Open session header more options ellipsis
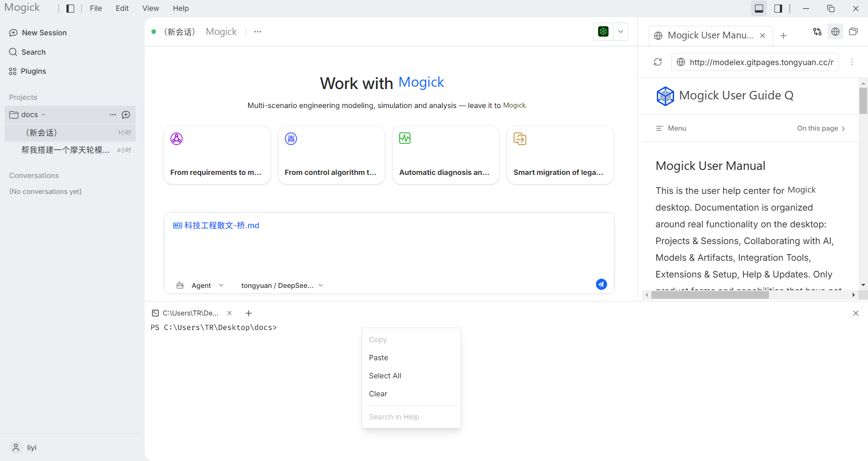The height and width of the screenshot is (461, 868). pos(258,32)
